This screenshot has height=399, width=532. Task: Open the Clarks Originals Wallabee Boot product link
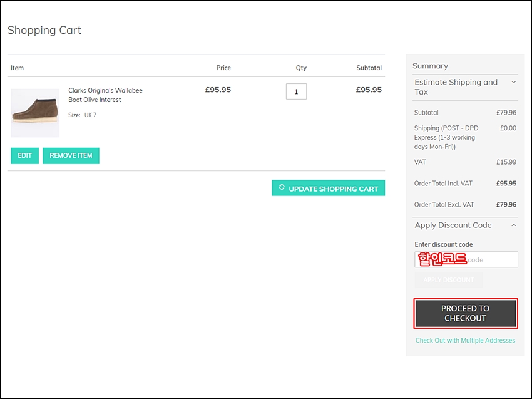pyautogui.click(x=105, y=95)
